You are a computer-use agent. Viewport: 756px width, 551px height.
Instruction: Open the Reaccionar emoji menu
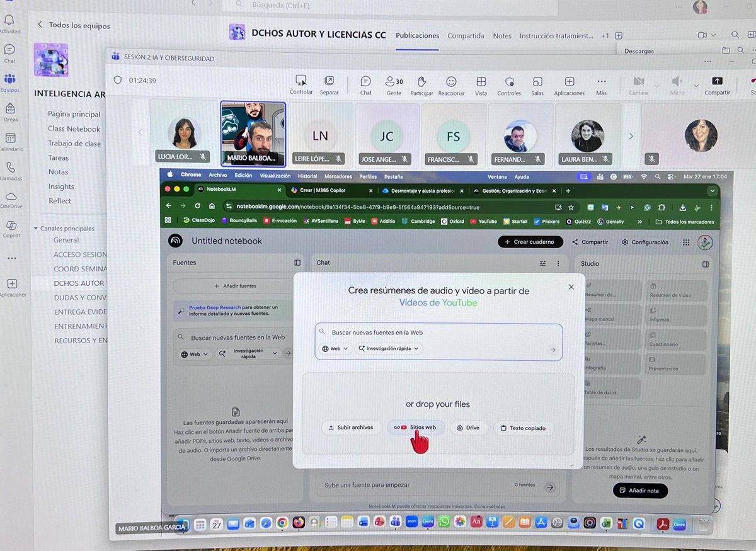pyautogui.click(x=451, y=85)
